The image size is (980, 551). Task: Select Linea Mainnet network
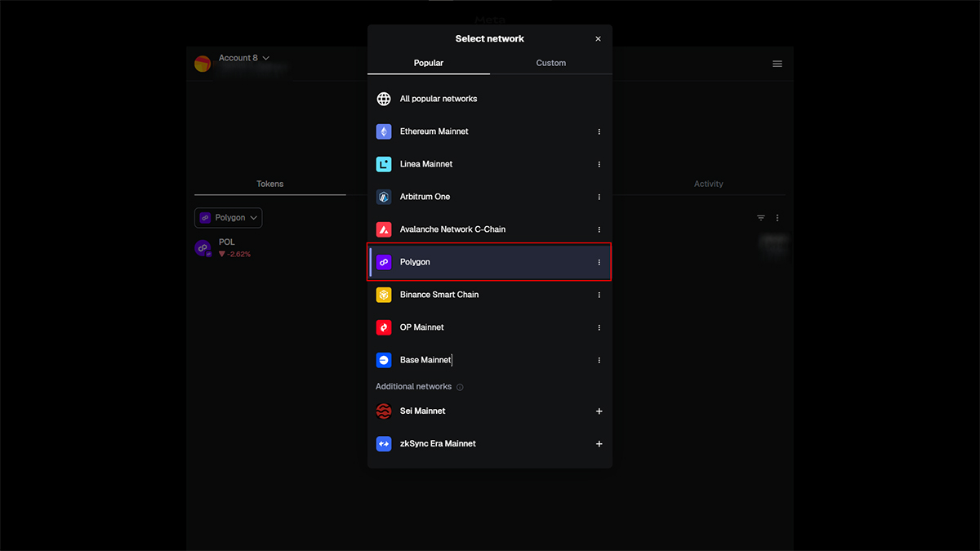(x=490, y=164)
